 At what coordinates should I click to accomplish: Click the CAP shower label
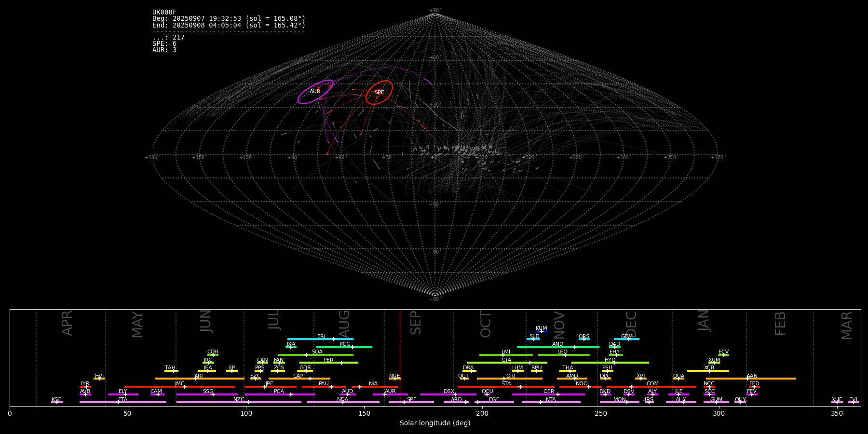[x=298, y=376]
